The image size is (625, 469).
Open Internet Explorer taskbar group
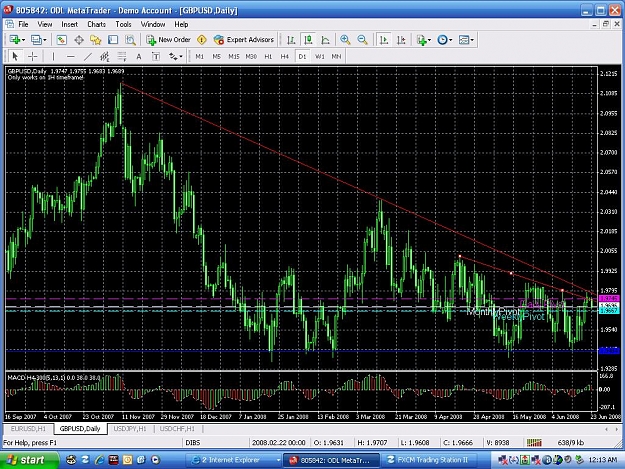[x=235, y=460]
